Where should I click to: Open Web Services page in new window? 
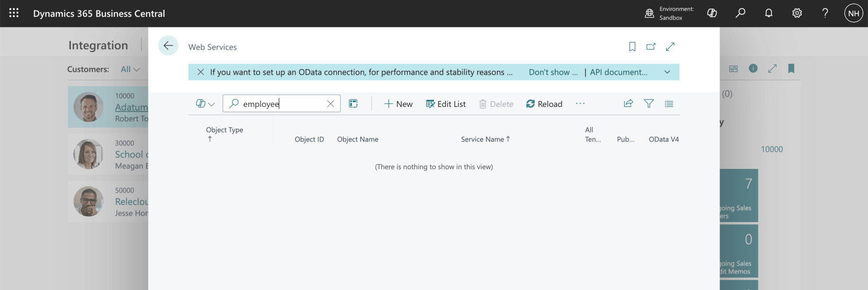651,46
